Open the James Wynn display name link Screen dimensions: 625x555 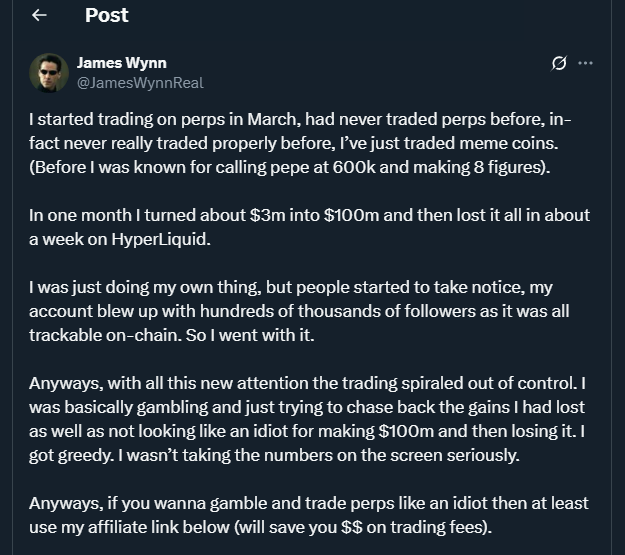pyautogui.click(x=122, y=63)
